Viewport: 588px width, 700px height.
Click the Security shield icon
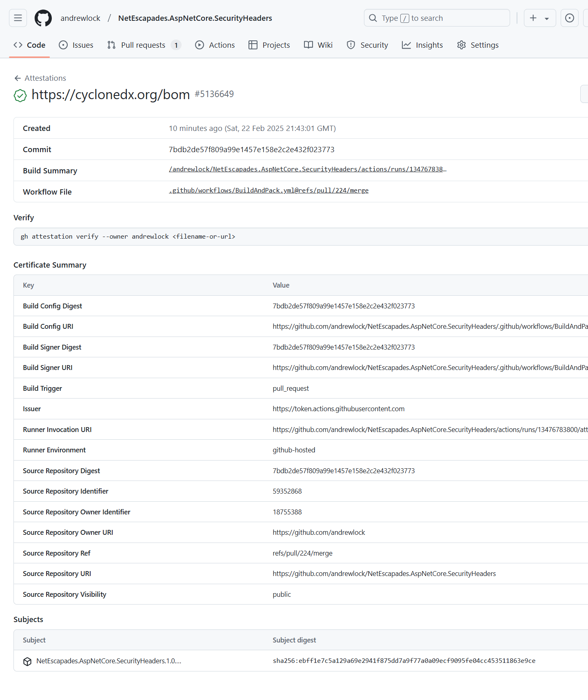coord(351,45)
